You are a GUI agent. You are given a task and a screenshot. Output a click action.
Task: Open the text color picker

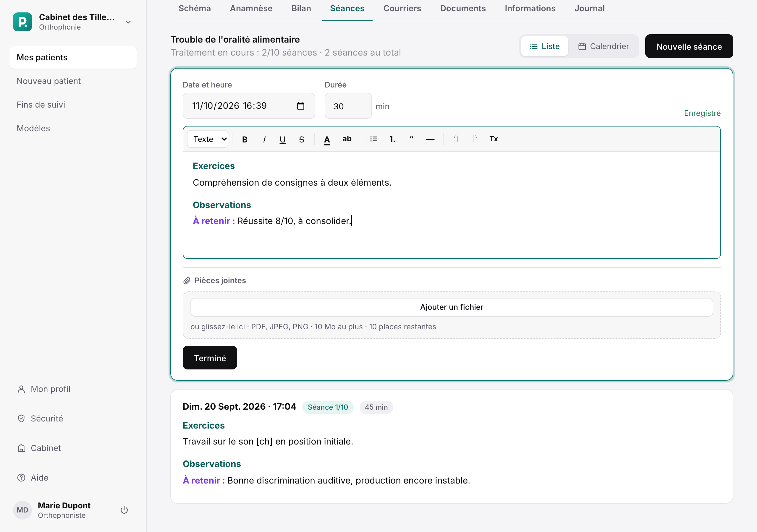click(x=327, y=140)
